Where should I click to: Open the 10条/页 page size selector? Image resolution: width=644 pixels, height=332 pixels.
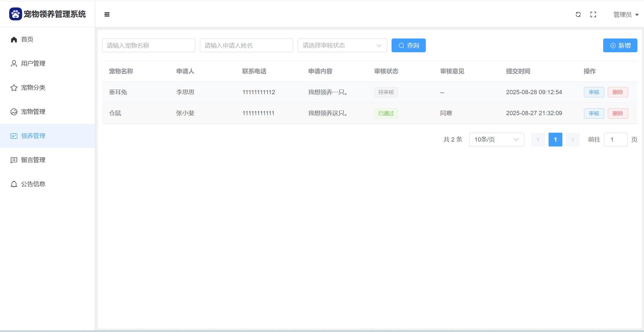coord(497,140)
